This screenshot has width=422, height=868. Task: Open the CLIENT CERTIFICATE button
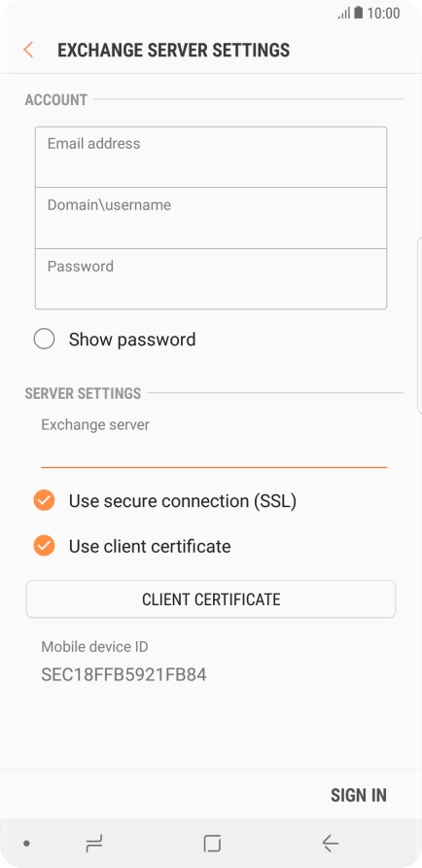tap(211, 599)
